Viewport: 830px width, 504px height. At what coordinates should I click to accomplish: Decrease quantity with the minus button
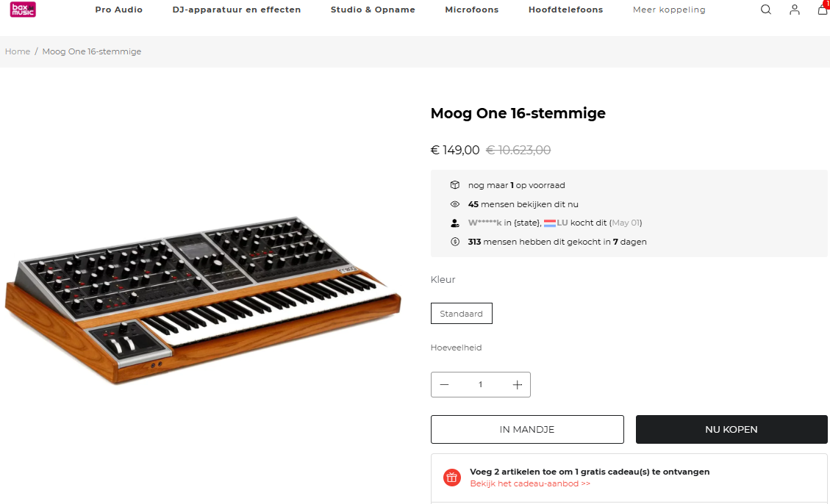444,384
